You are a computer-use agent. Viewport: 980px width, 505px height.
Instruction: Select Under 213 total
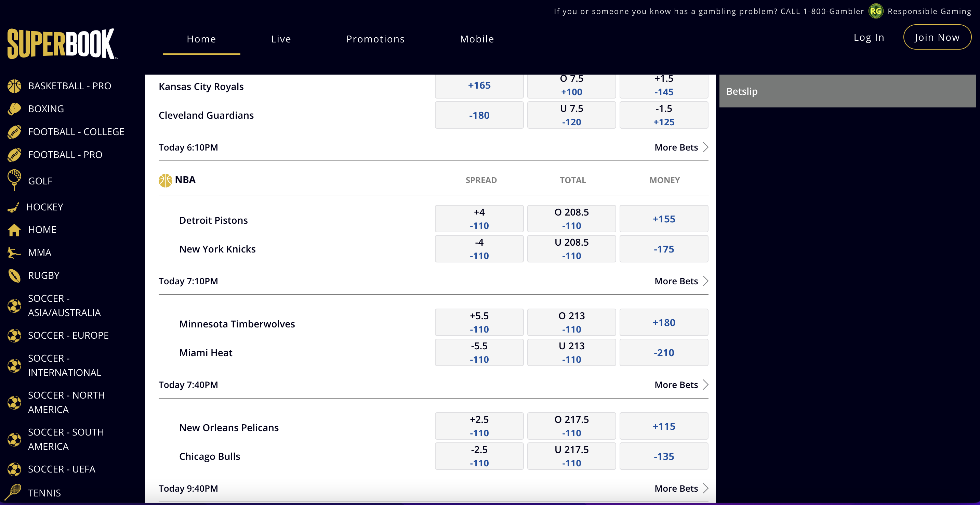tap(571, 352)
